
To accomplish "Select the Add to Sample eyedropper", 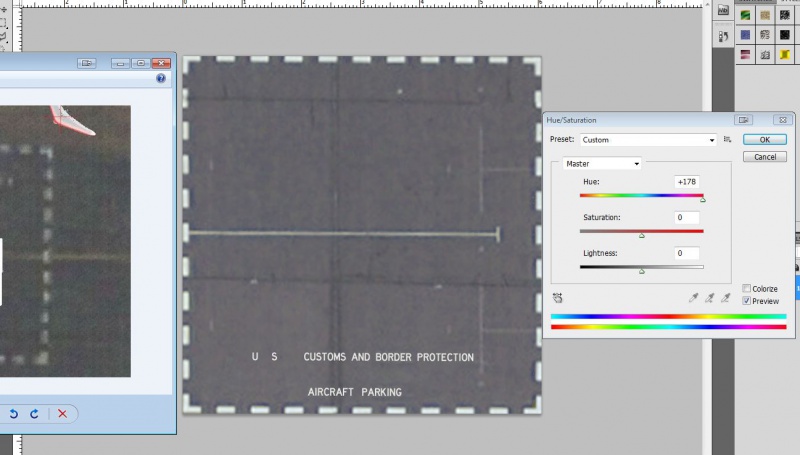I will coord(709,298).
